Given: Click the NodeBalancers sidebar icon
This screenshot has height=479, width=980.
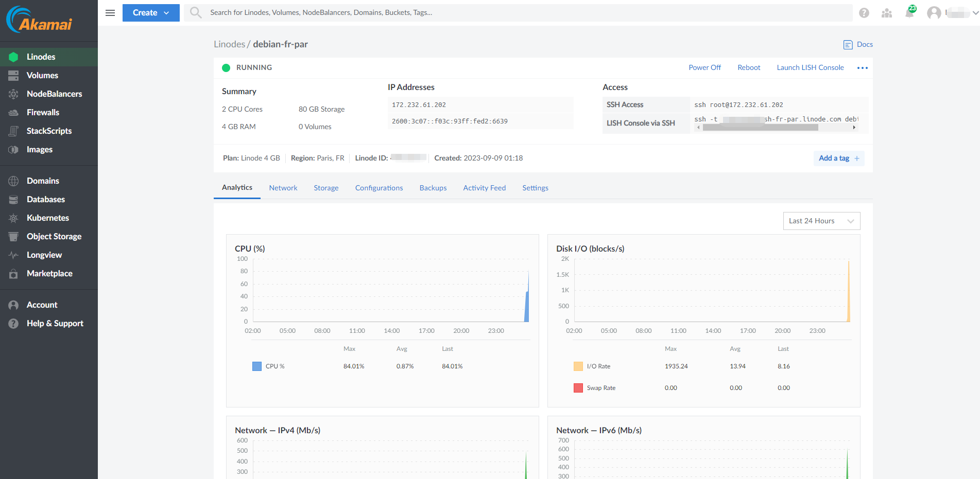Looking at the screenshot, I should [13, 94].
